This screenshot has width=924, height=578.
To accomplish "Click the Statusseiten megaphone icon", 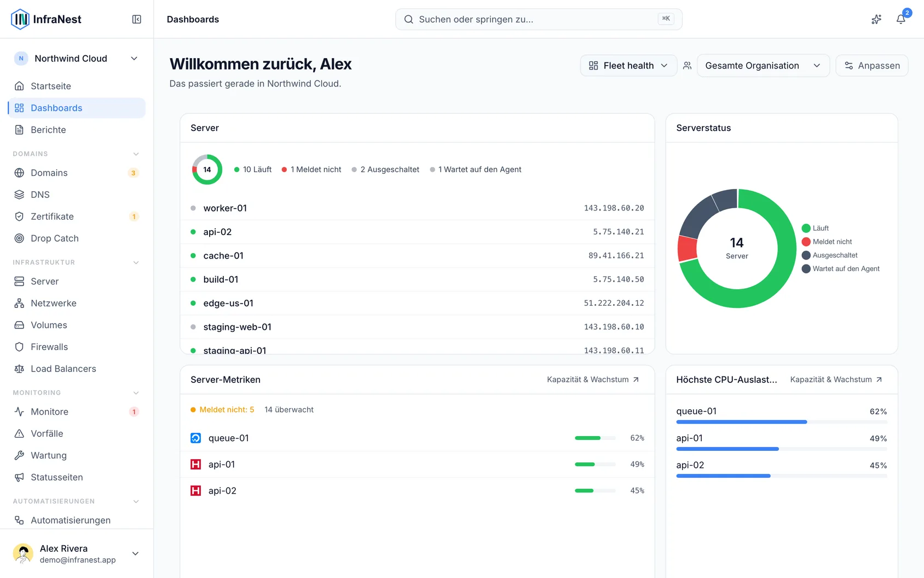I will tap(19, 477).
